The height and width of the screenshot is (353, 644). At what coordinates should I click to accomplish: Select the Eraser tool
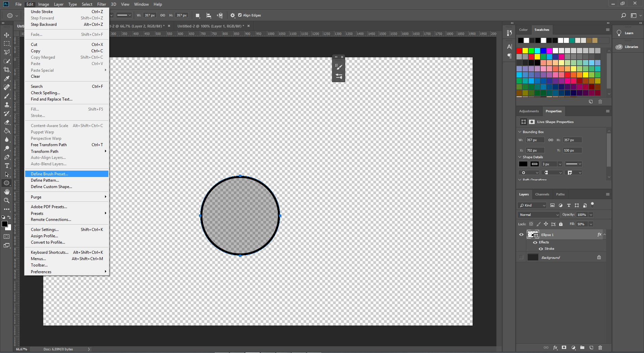[x=7, y=122]
